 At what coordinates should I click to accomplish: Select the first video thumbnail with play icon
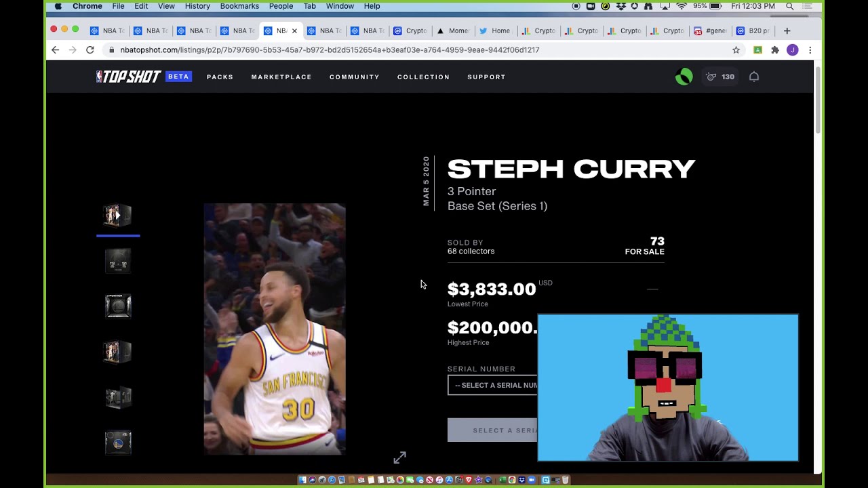pyautogui.click(x=118, y=216)
